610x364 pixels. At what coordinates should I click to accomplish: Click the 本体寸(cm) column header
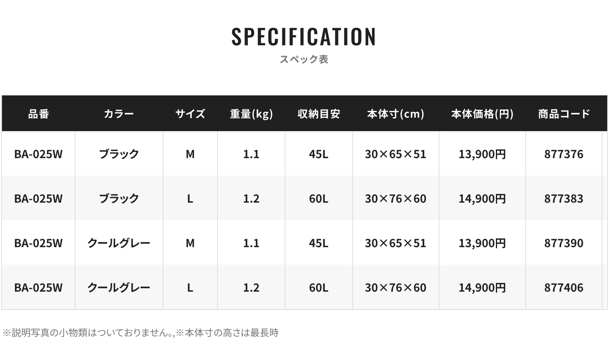point(396,114)
